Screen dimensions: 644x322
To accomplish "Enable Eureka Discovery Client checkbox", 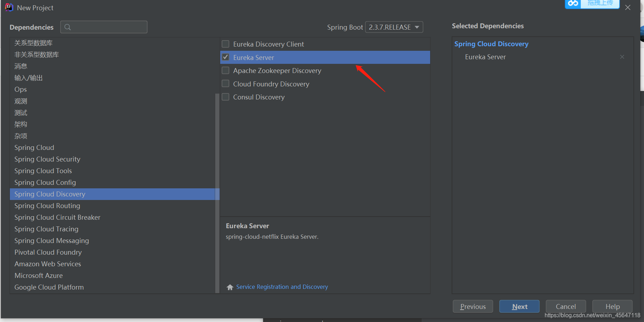I will tap(225, 44).
